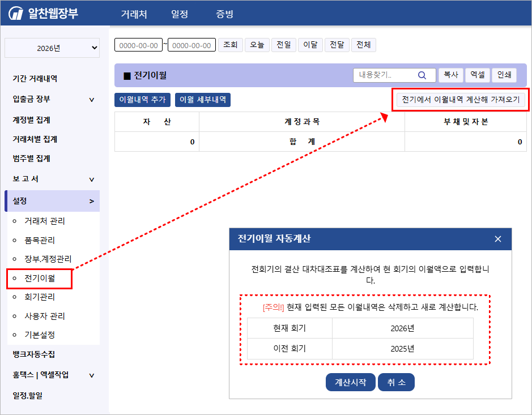Image resolution: width=532 pixels, height=415 pixels.
Task: Open 기간 거래내역 in sidebar
Action: 35,79
